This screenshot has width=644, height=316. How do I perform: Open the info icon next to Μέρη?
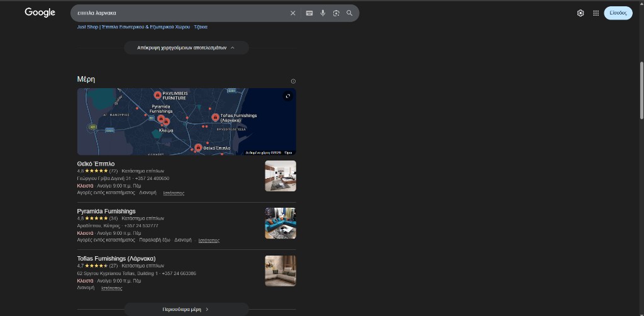click(293, 81)
